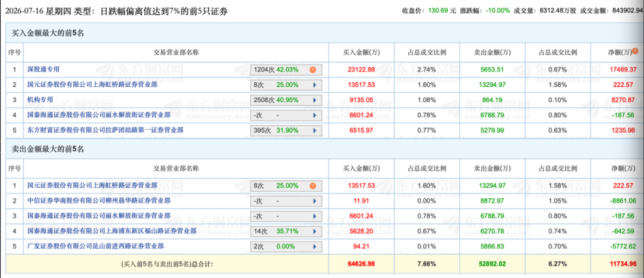Open 东方财富证券拉萨团结路第一证券营业部 link
Screen dimensions: 644x278
pyautogui.click(x=105, y=130)
